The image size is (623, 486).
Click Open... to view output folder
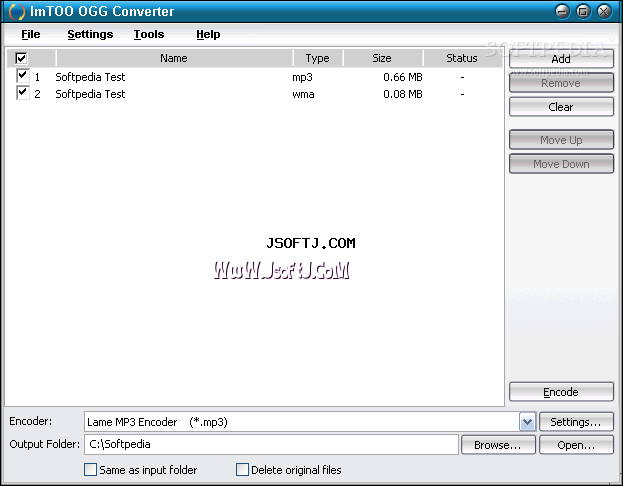[x=576, y=445]
